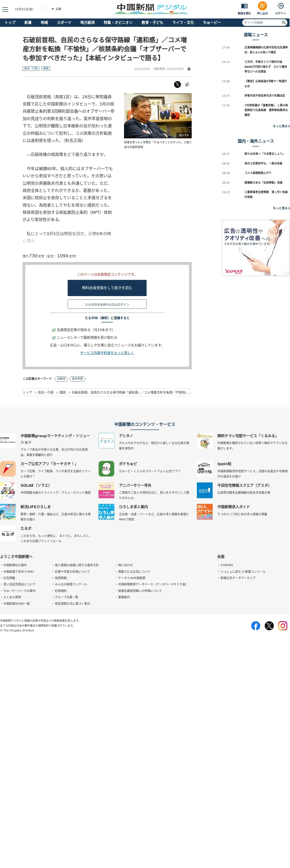The image size is (290, 868).
Task: Open 問い合わせ footer link
Action: coord(125,565)
